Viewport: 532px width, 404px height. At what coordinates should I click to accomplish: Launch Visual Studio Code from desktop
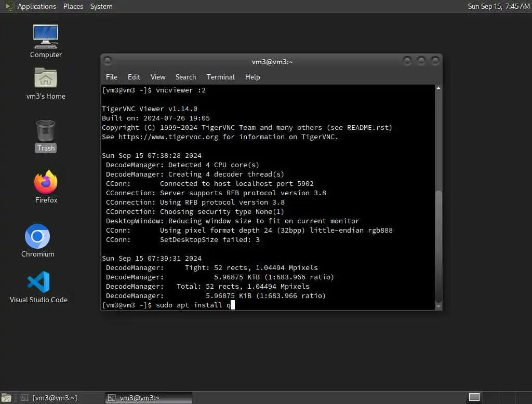tap(38, 287)
